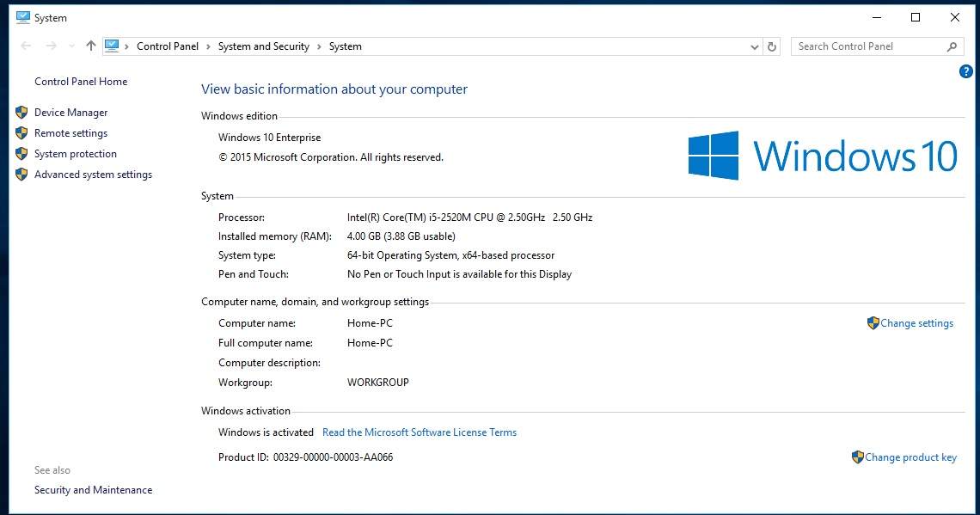
Task: Click the Windows 10 logo
Action: point(822,156)
